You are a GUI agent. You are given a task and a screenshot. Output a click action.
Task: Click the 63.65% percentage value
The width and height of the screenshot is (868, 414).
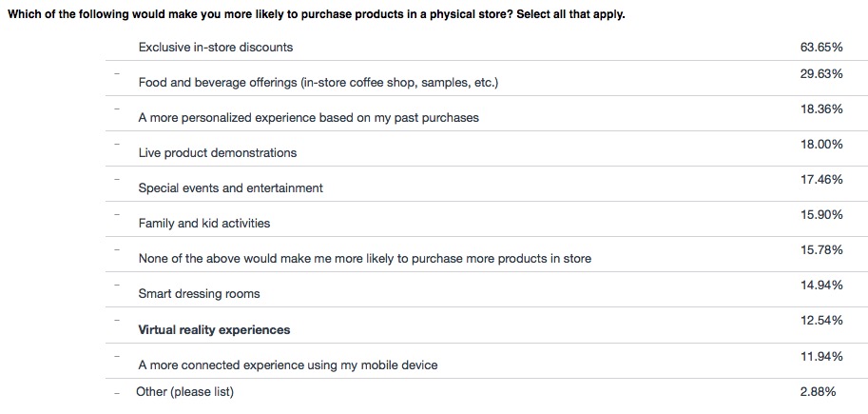(x=821, y=47)
